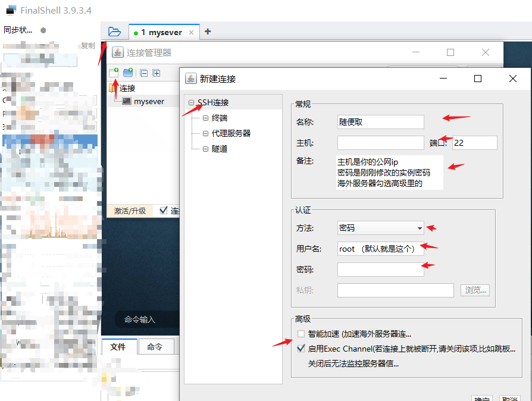Screen dimensions: 532x401
Task: Click the 同步状态 status indicator dot
Action: [x=43, y=30]
